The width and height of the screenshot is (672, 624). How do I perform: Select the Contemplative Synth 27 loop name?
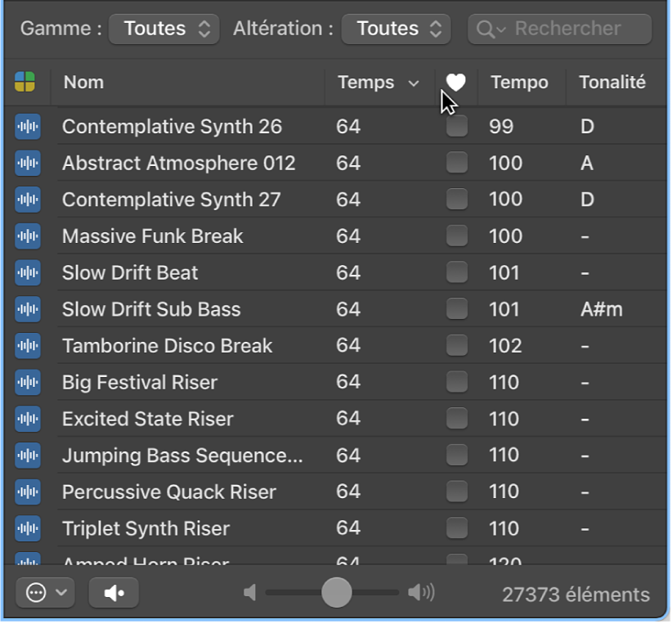pyautogui.click(x=172, y=200)
